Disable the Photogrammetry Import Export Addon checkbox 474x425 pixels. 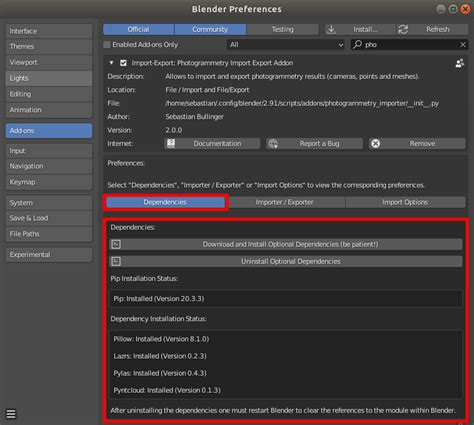123,63
